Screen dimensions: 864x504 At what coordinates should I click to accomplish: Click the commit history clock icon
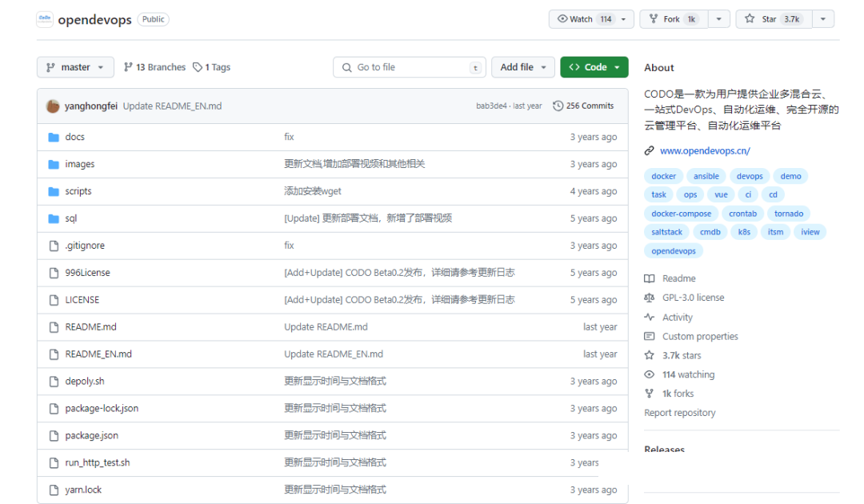[558, 106]
